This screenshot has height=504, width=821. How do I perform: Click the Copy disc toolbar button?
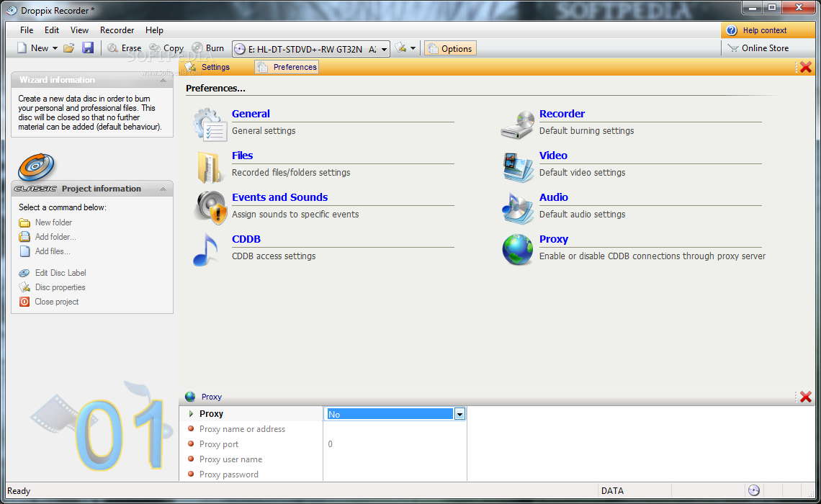pos(166,48)
